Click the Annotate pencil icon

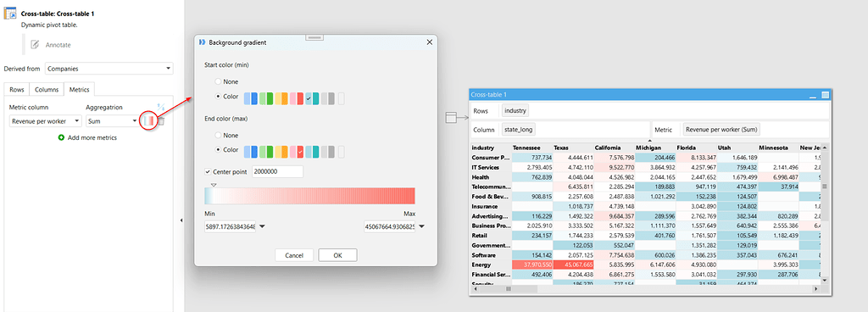pos(34,45)
